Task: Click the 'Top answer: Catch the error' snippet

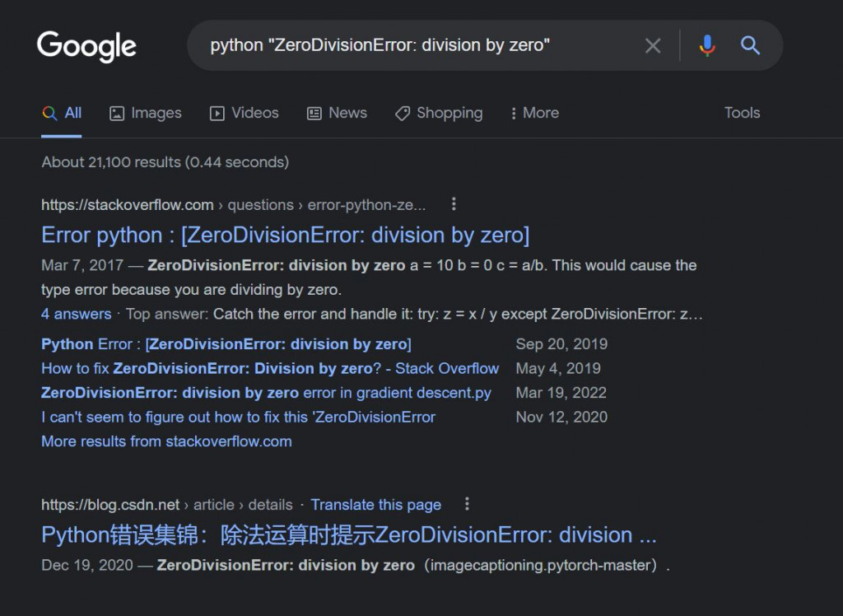Action: pos(414,315)
